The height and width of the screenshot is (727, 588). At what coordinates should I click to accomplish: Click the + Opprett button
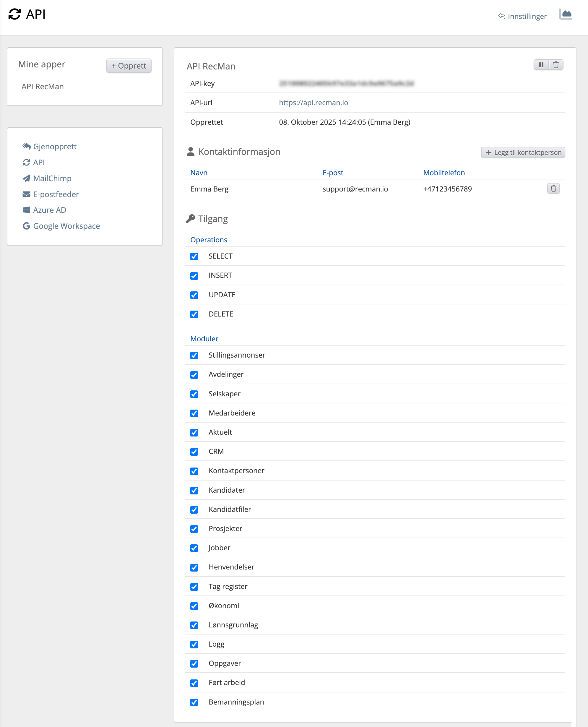tap(129, 66)
